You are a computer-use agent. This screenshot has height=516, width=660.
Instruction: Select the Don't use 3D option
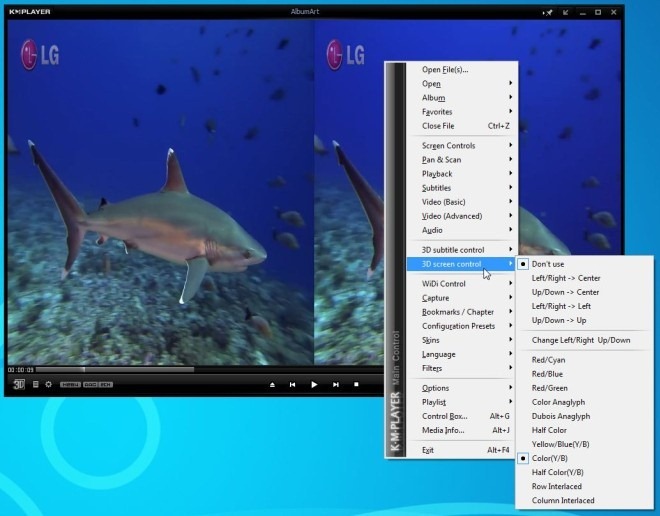click(x=585, y=264)
